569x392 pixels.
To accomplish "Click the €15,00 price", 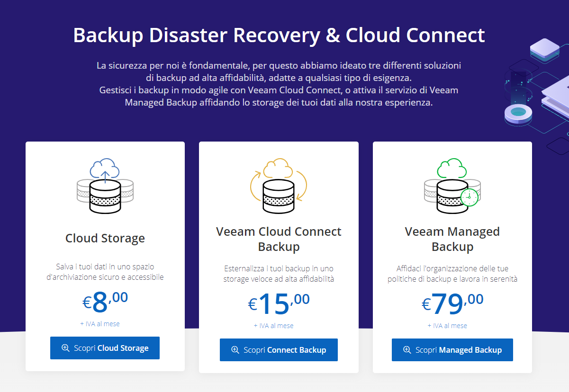I will [x=279, y=304].
